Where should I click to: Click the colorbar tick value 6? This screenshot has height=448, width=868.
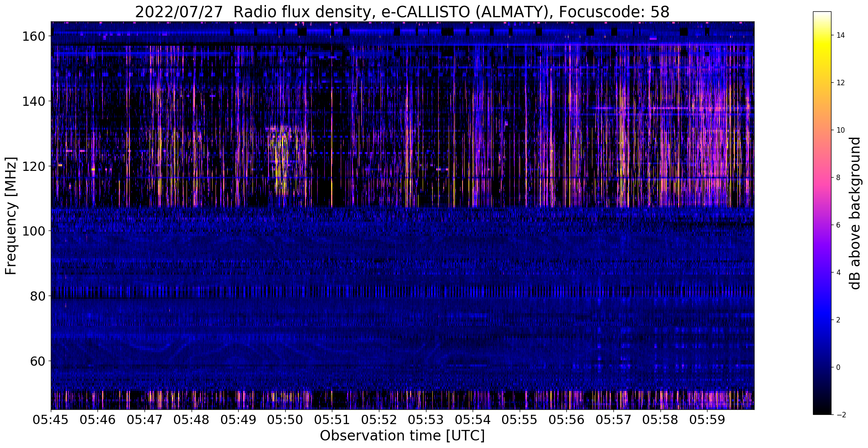point(839,225)
